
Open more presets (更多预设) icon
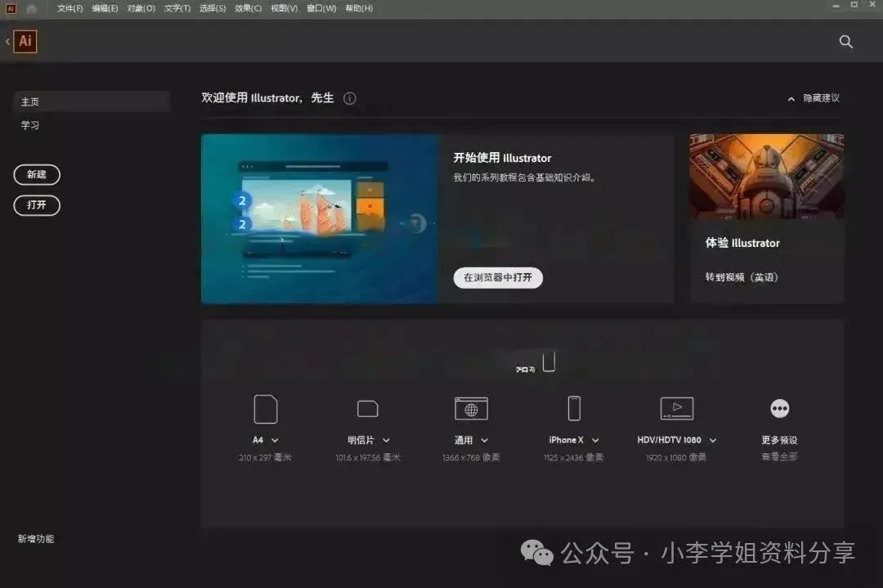coord(780,409)
